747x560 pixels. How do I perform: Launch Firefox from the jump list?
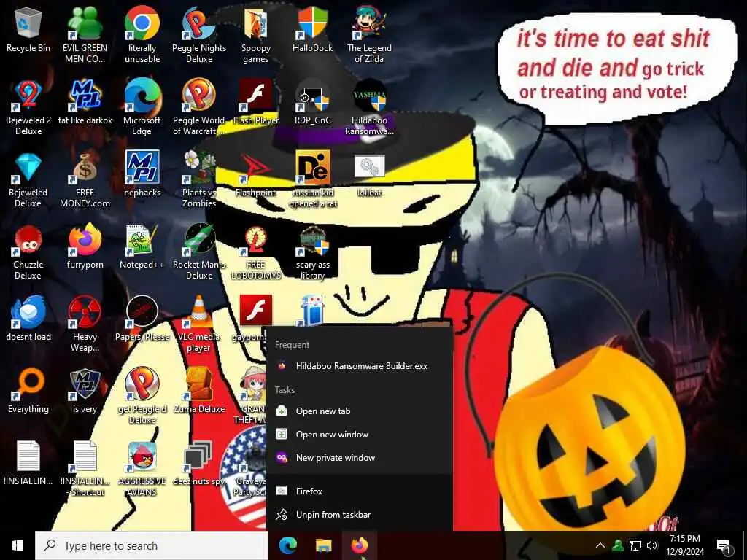[359, 491]
